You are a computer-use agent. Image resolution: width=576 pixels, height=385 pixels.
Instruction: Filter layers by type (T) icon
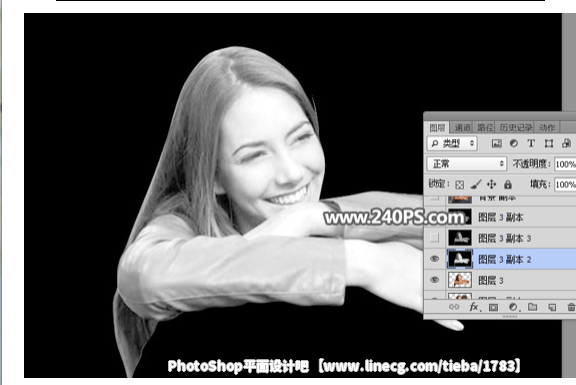point(531,143)
